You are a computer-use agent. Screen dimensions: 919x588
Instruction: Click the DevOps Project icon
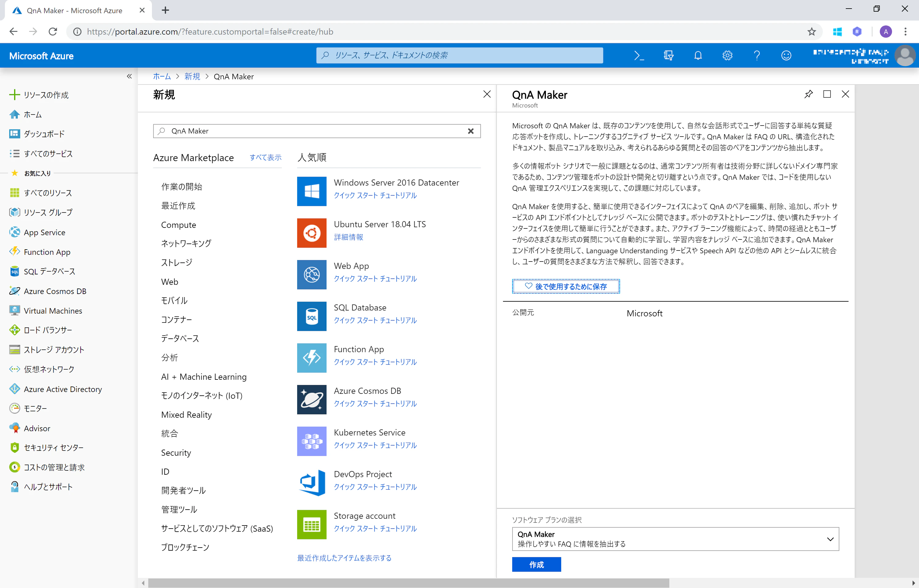[x=312, y=482]
